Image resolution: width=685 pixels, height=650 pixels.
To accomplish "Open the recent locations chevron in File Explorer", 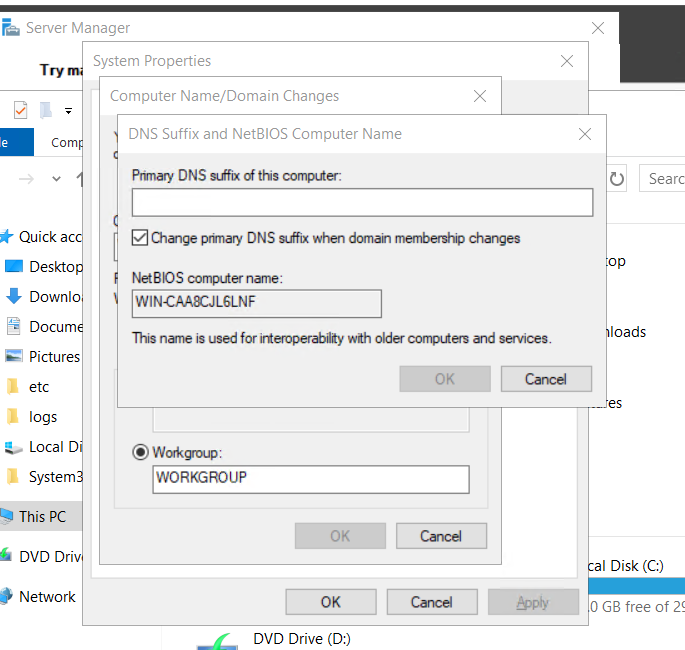I will [56, 179].
